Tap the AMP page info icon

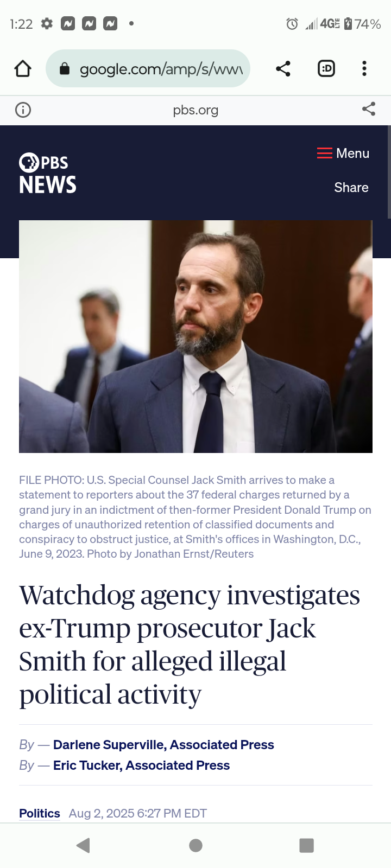point(23,110)
